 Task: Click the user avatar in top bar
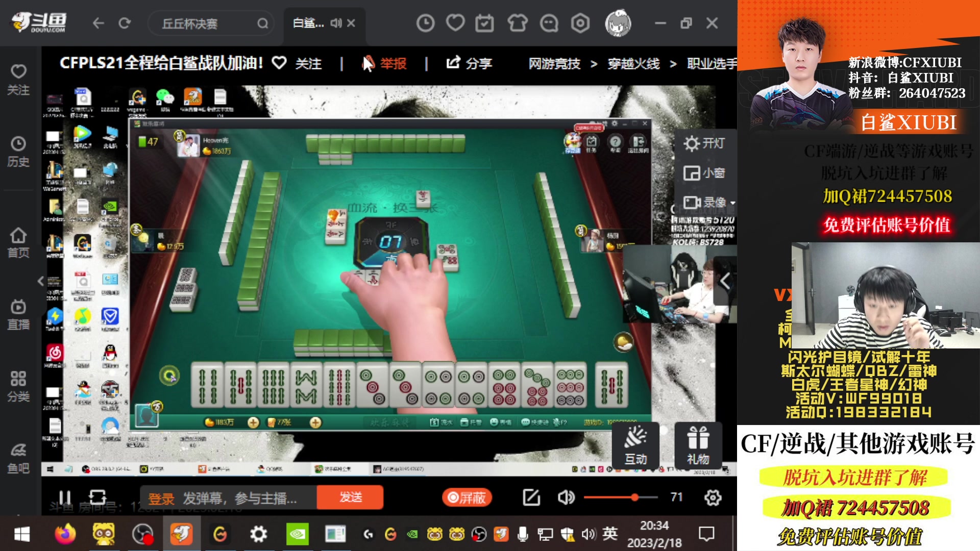[618, 23]
